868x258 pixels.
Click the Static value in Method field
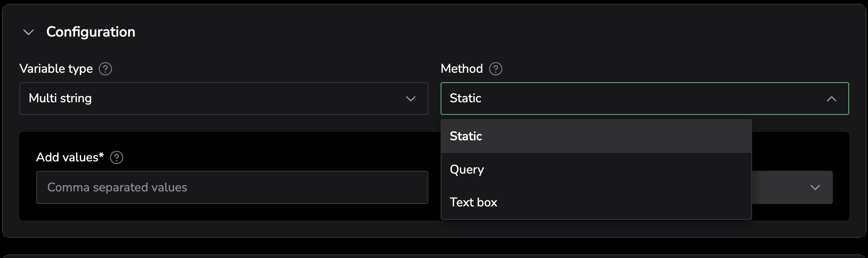(x=465, y=99)
